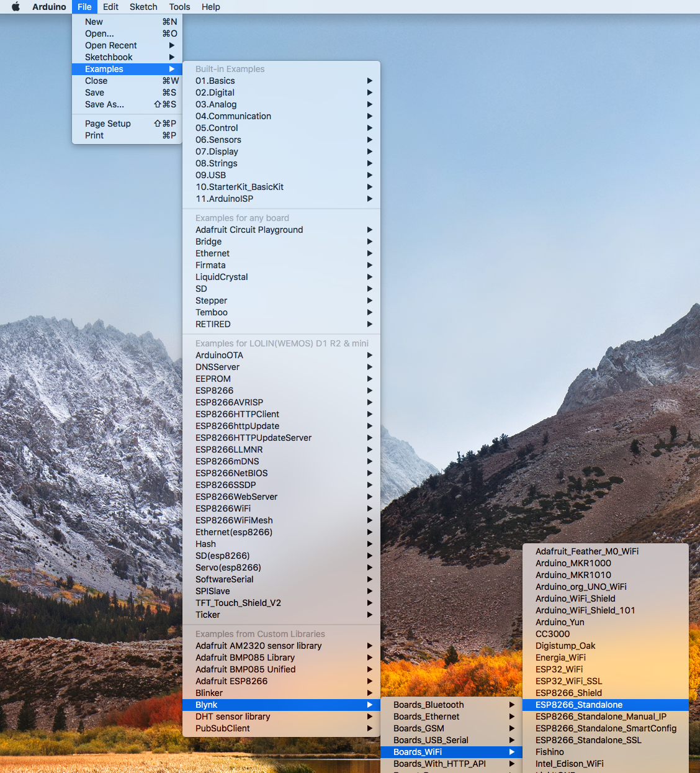Viewport: 700px width, 773px height.
Task: Expand the "ESP8266WiFi" examples submenu
Action: 223,508
